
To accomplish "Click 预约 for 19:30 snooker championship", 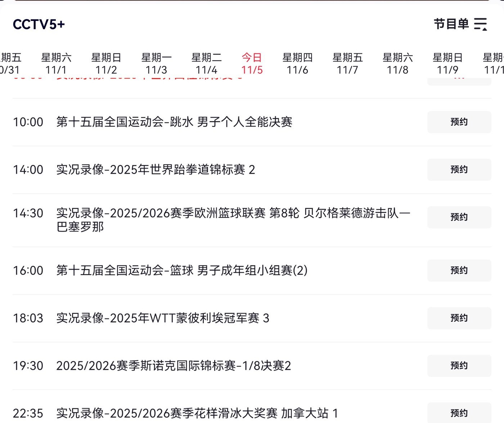I will pyautogui.click(x=459, y=366).
